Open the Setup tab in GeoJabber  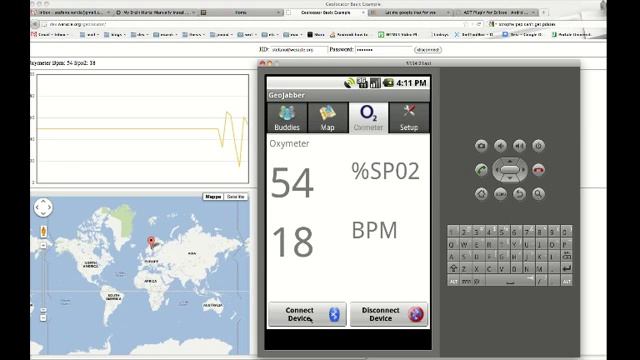pyautogui.click(x=409, y=118)
